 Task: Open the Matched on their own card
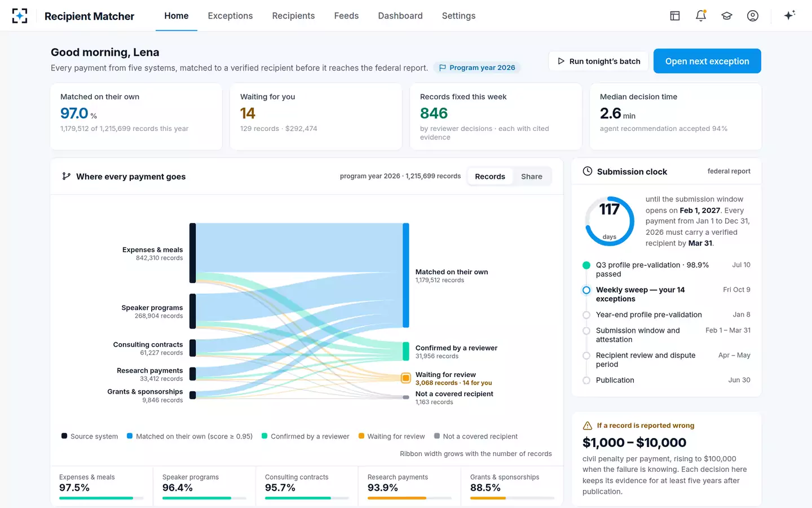[x=136, y=117]
